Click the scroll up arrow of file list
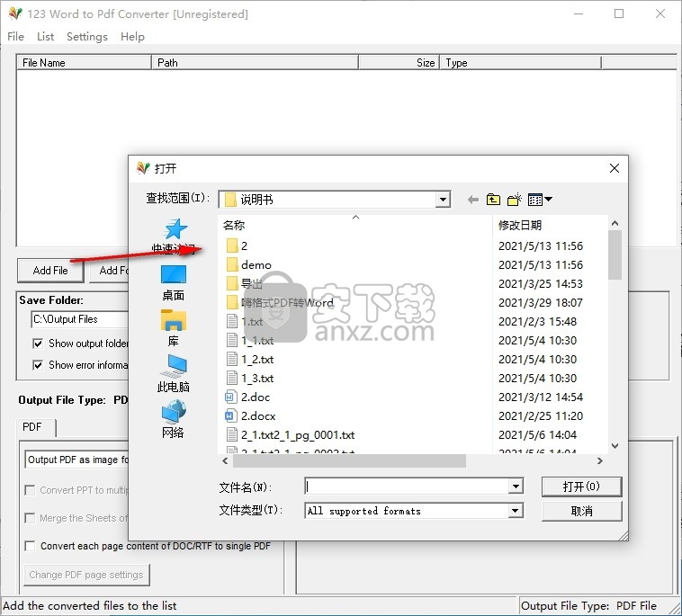Screen dimensions: 682x616 pyautogui.click(x=615, y=223)
